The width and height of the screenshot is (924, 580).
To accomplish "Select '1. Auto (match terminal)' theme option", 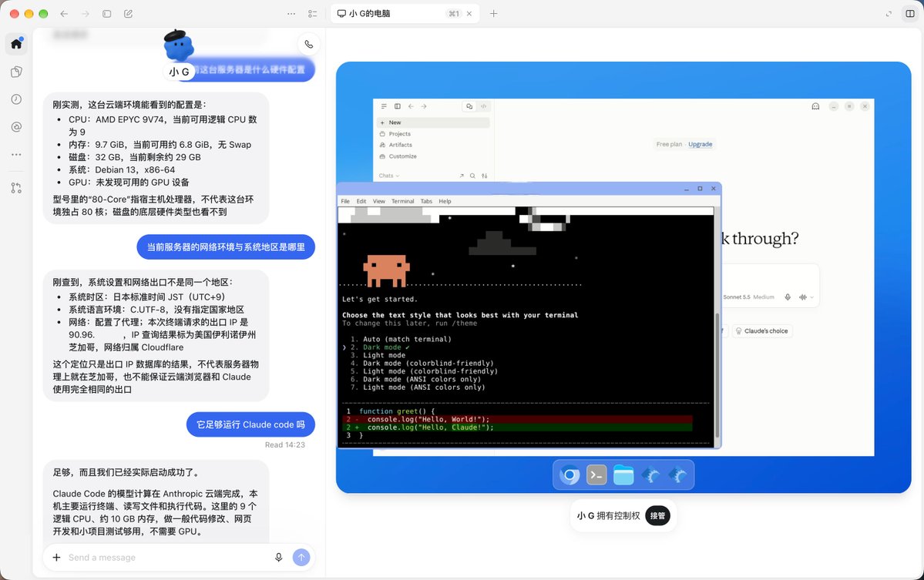I will (x=401, y=339).
